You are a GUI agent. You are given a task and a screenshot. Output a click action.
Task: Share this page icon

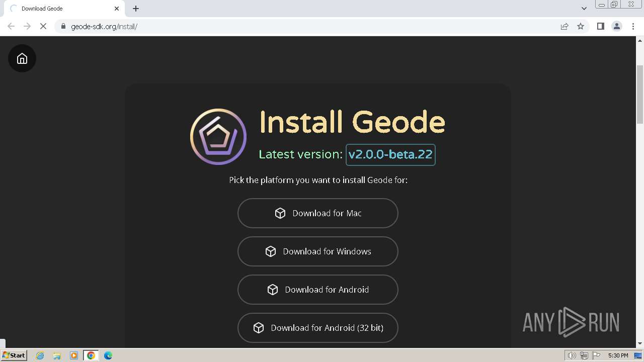[x=565, y=26]
